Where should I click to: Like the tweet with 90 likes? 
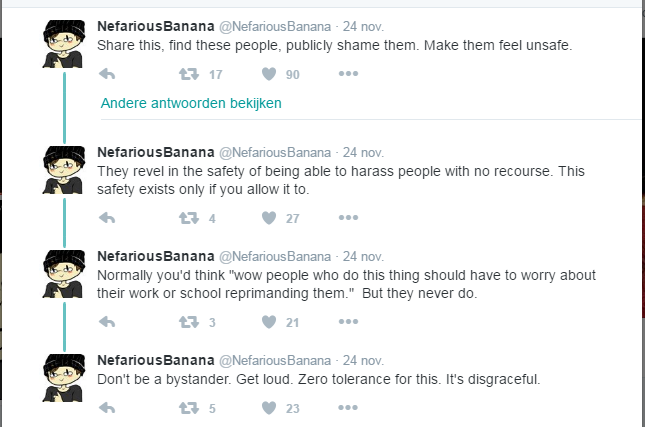pos(269,74)
